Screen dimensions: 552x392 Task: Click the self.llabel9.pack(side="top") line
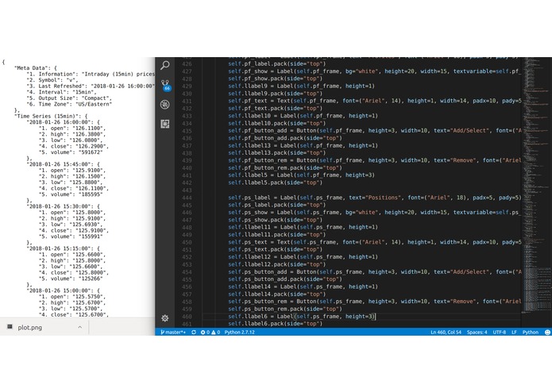click(275, 94)
